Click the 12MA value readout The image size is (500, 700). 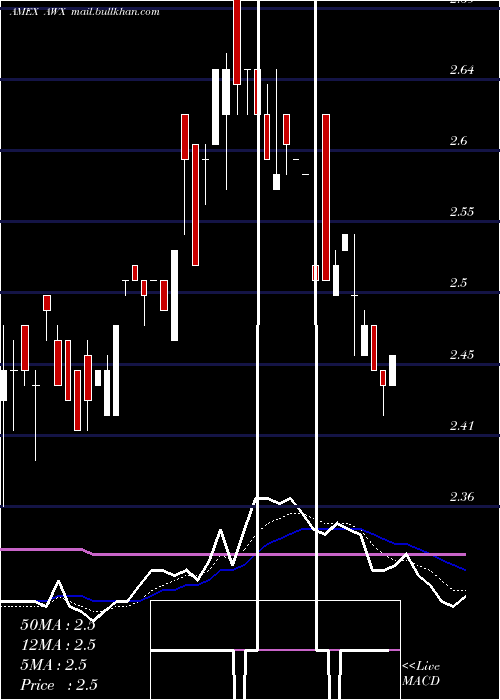coord(58,645)
